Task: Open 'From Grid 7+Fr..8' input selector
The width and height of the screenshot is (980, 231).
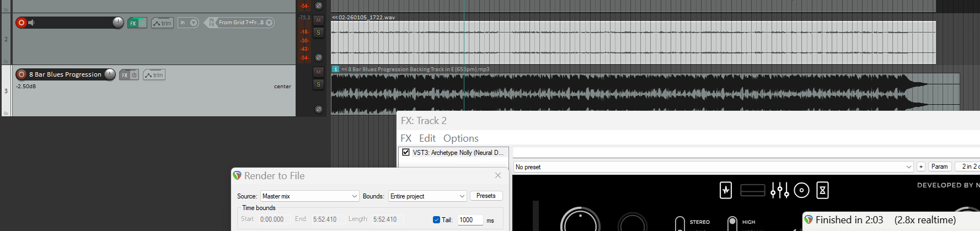Action: pyautogui.click(x=245, y=23)
